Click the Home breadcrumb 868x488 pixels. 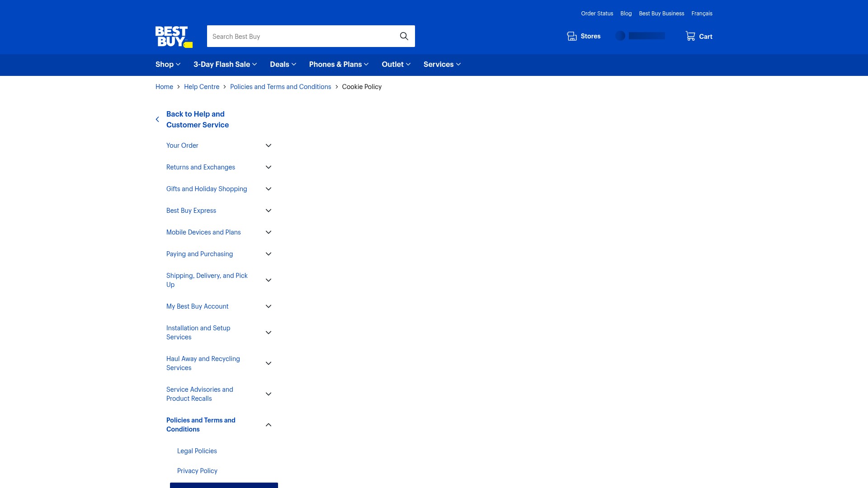[164, 87]
